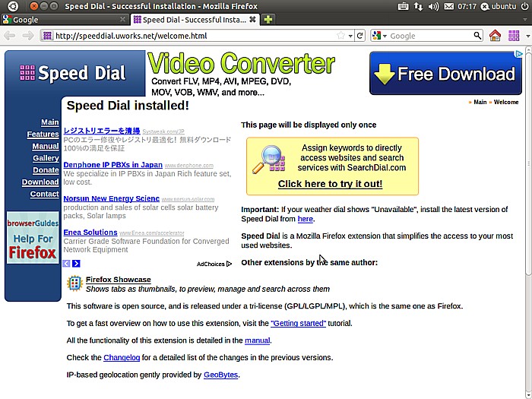Click the previous ads arrow button

coord(67,263)
